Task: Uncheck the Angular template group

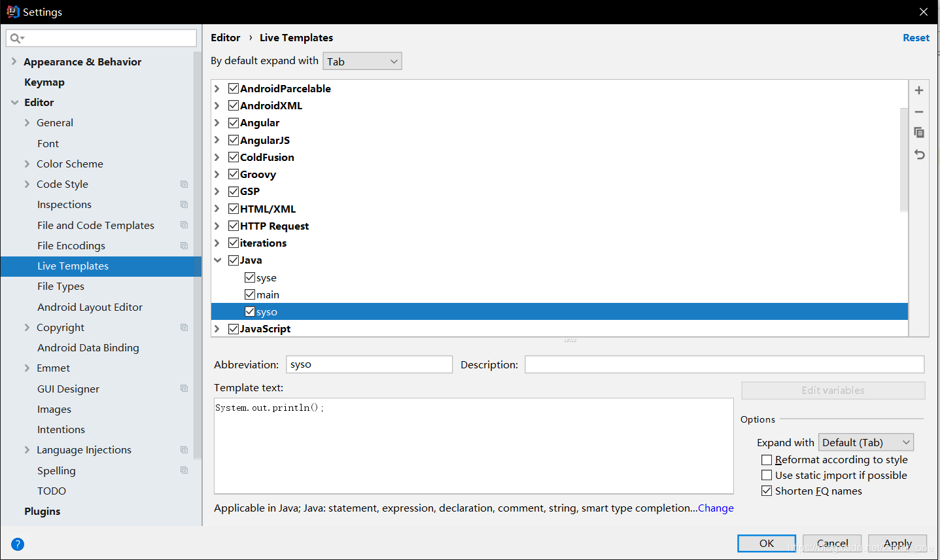Action: (x=234, y=122)
